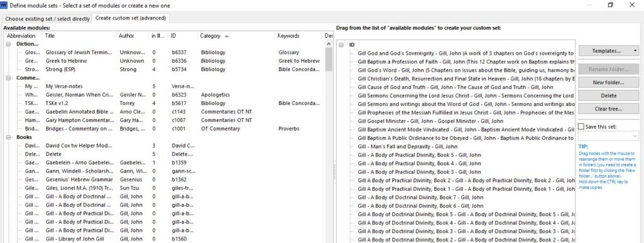Click the 'Apologetics' category cell
Viewport: 644px width, 243px height.
point(215,95)
